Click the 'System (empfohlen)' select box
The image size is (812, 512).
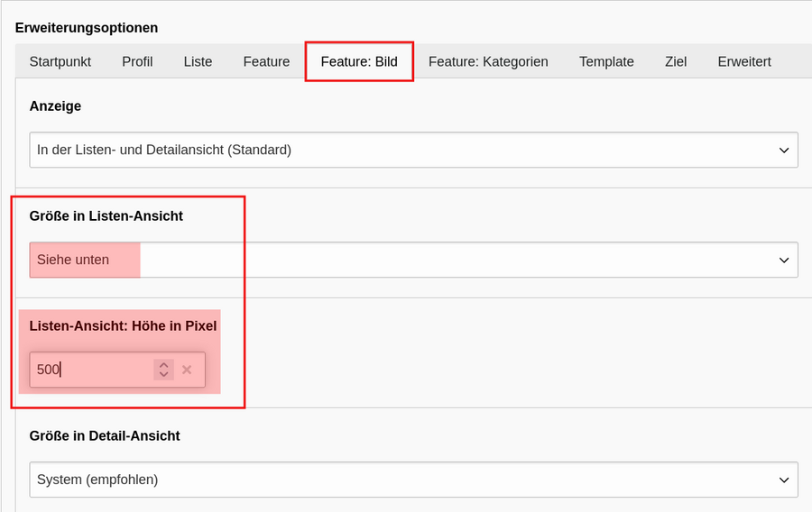[x=413, y=480]
